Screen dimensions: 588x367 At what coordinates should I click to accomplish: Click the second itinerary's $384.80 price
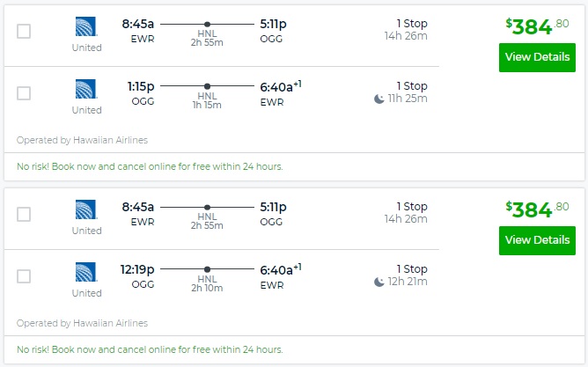536,209
